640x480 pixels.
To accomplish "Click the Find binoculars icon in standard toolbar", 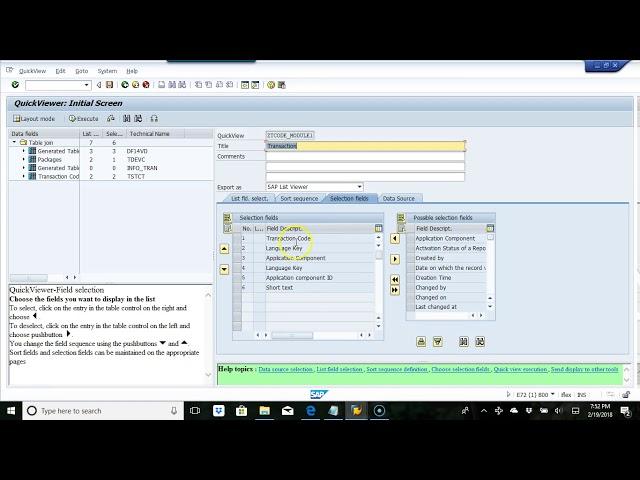I will coord(172,85).
